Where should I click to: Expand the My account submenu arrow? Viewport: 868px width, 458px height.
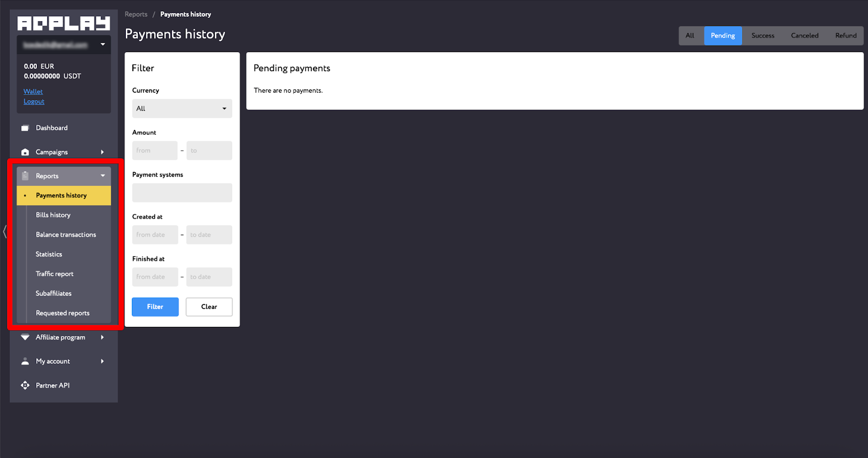coord(102,361)
